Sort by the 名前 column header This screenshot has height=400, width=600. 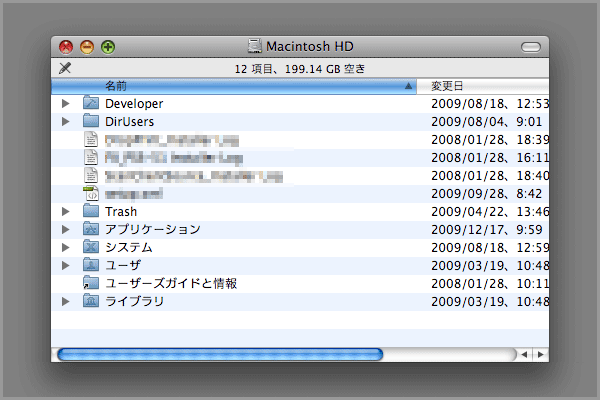(x=234, y=86)
